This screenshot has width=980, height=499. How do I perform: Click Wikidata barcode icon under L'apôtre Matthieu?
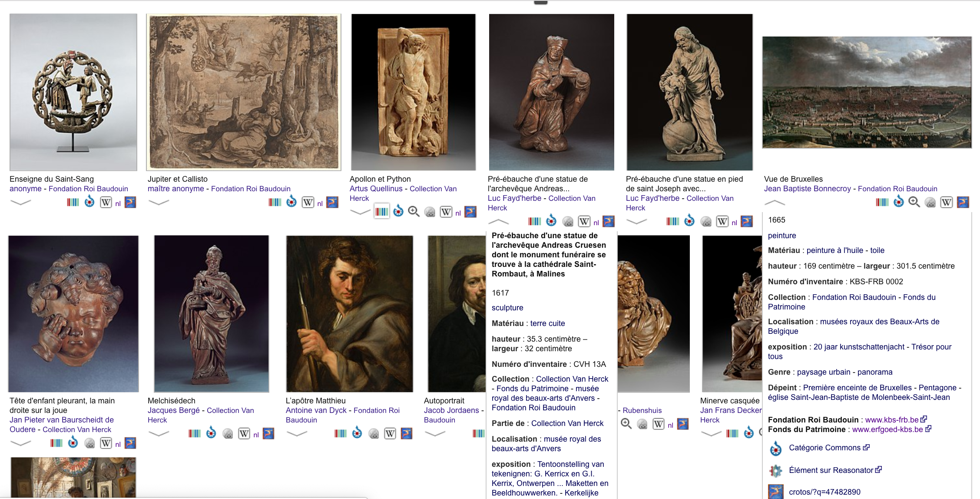(x=341, y=433)
